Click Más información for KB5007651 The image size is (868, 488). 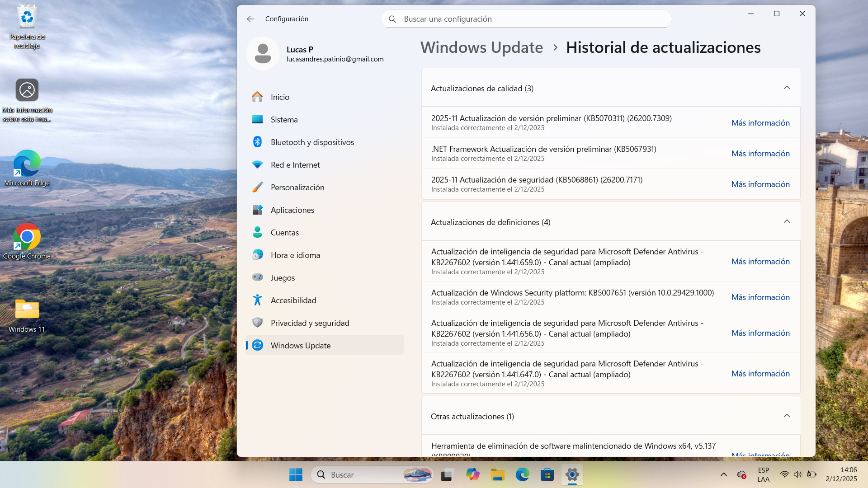(x=760, y=297)
